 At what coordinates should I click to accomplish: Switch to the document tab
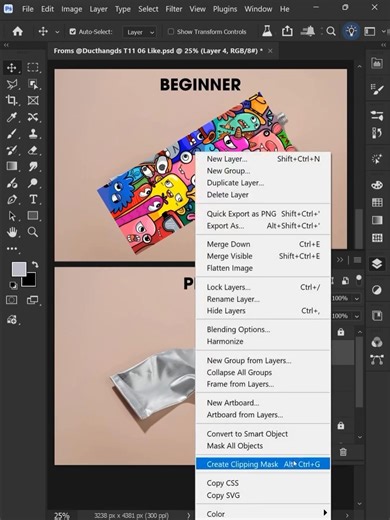[x=158, y=51]
